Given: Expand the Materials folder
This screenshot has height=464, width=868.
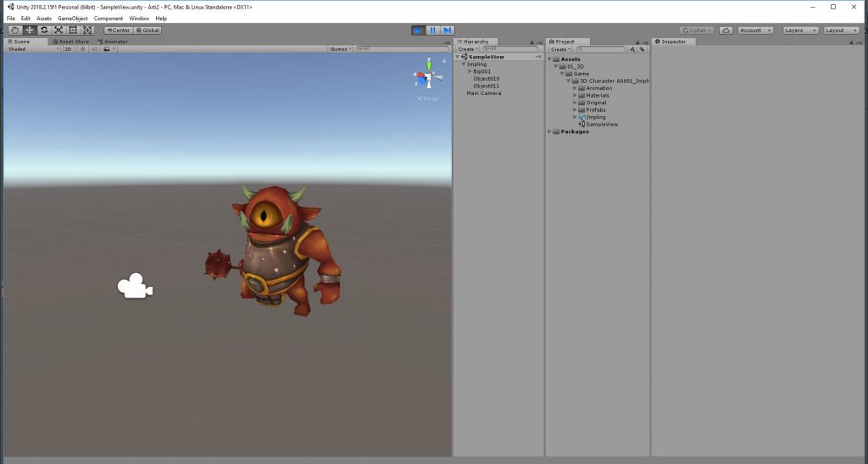Looking at the screenshot, I should 575,95.
